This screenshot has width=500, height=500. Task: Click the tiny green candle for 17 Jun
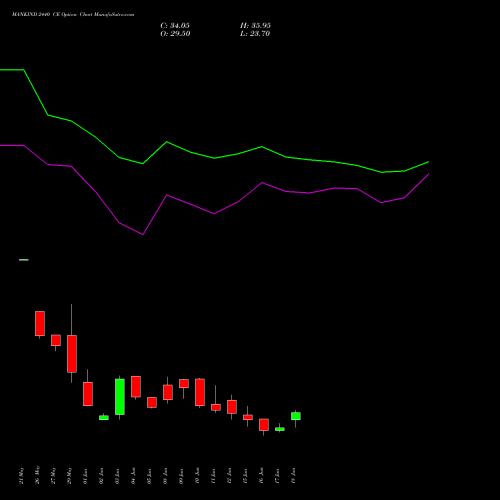click(280, 429)
